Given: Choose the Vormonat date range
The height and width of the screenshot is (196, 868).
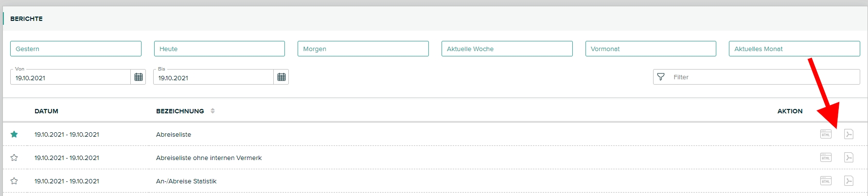Looking at the screenshot, I should click(x=651, y=49).
